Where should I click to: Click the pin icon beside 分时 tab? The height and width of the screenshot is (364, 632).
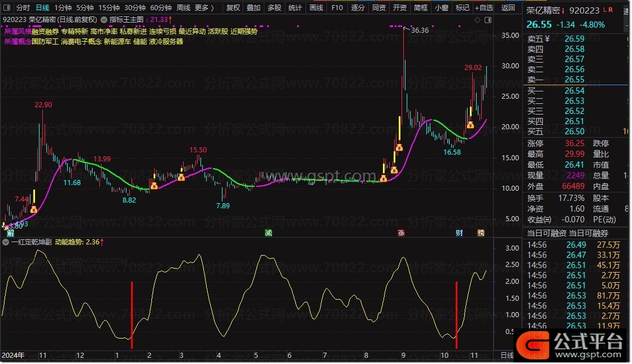pos(7,8)
